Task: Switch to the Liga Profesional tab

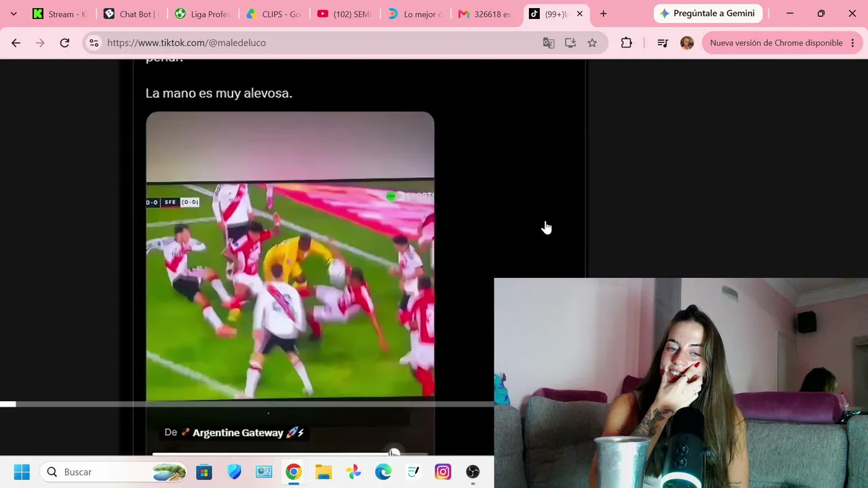Action: [201, 14]
